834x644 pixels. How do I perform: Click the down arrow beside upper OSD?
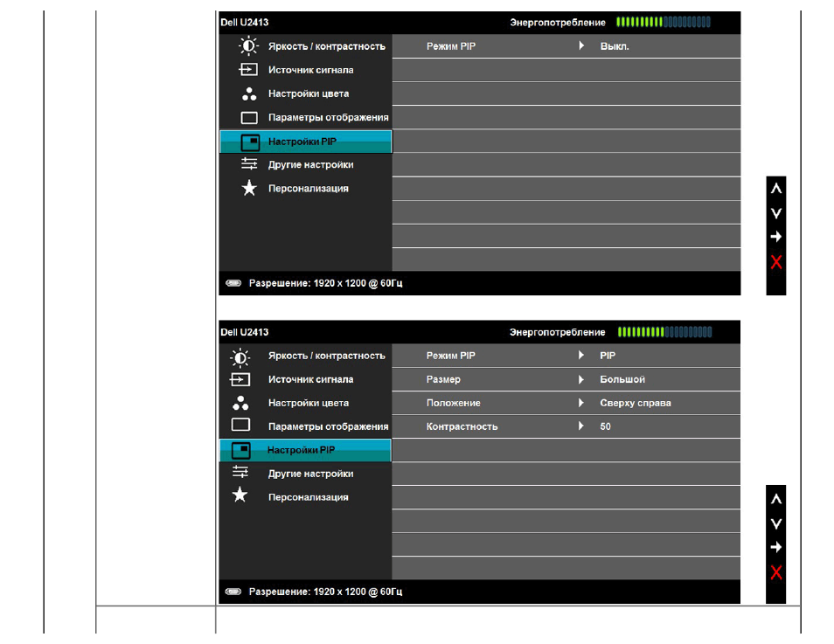pyautogui.click(x=776, y=213)
